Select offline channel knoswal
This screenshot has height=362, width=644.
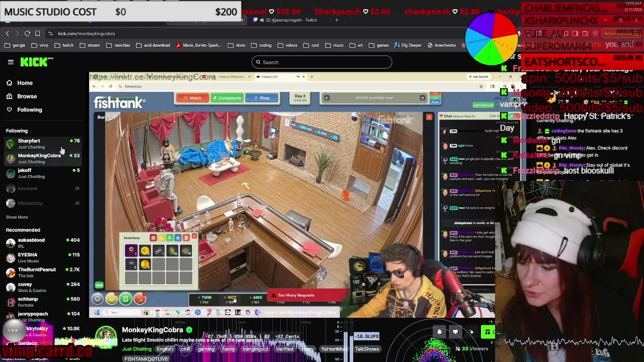click(x=43, y=188)
